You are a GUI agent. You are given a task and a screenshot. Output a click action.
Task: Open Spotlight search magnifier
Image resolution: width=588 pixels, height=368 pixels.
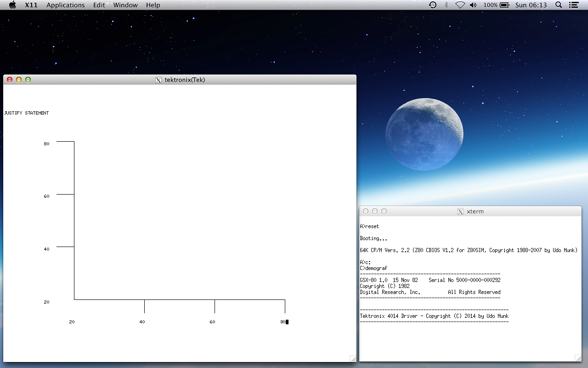[x=559, y=5]
